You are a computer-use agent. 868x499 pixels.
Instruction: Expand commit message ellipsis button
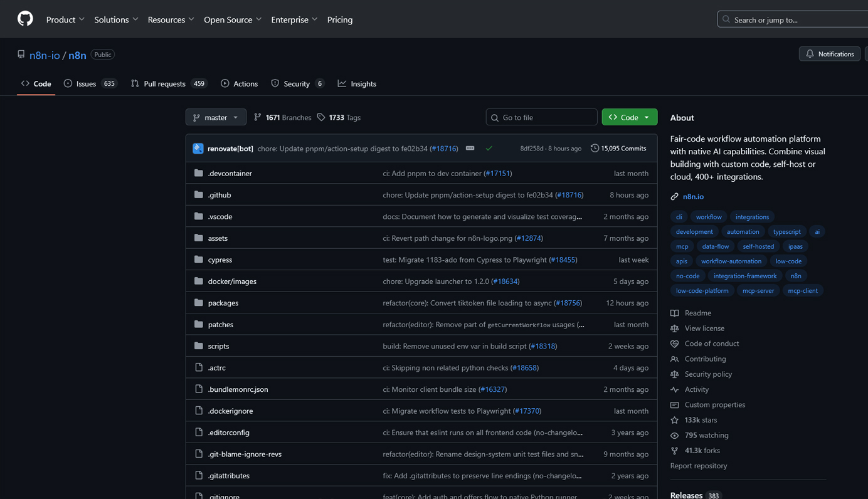point(470,149)
